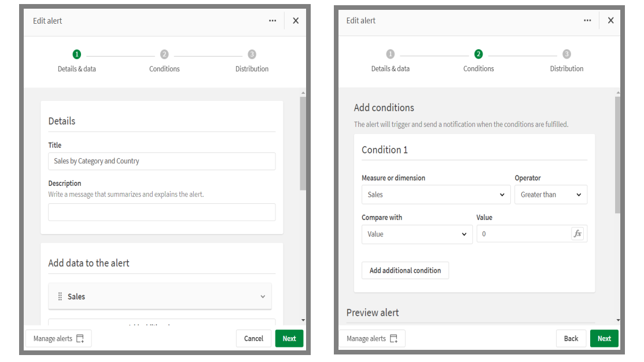Go to step 3 Distribution in left dialog
The width and height of the screenshot is (644, 362).
(252, 61)
